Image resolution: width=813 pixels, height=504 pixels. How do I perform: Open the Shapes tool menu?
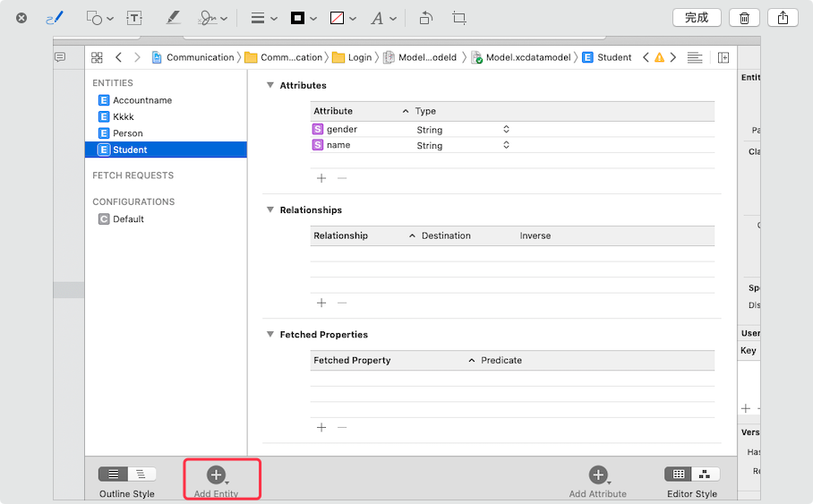99,18
